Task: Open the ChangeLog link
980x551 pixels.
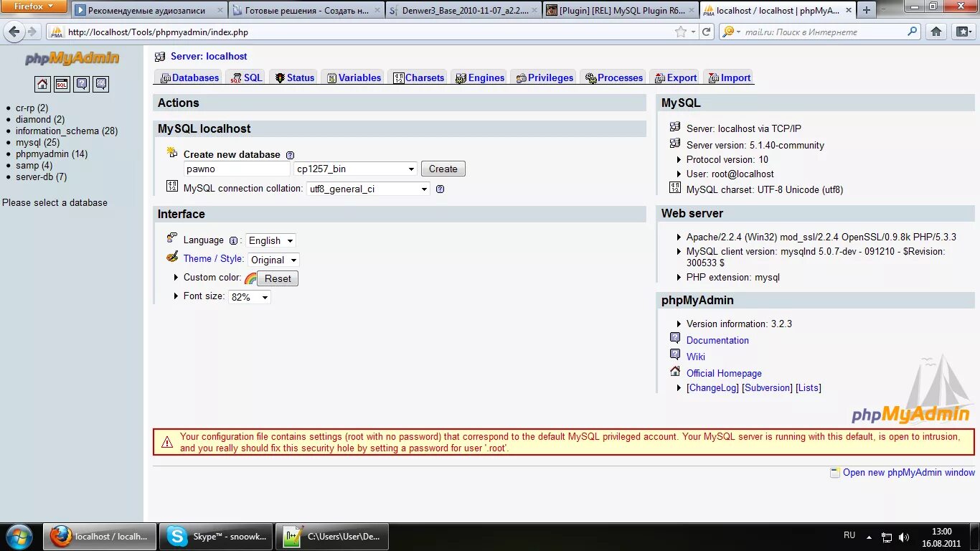Action: [712, 387]
